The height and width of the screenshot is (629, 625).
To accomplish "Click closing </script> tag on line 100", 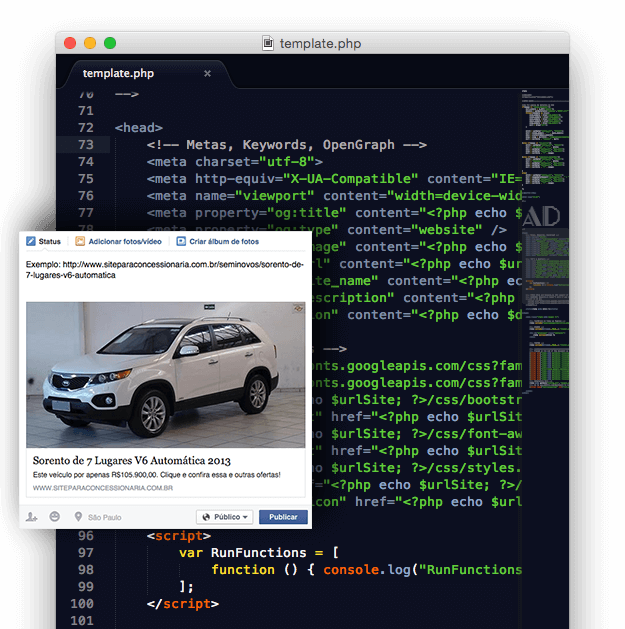I will (183, 604).
